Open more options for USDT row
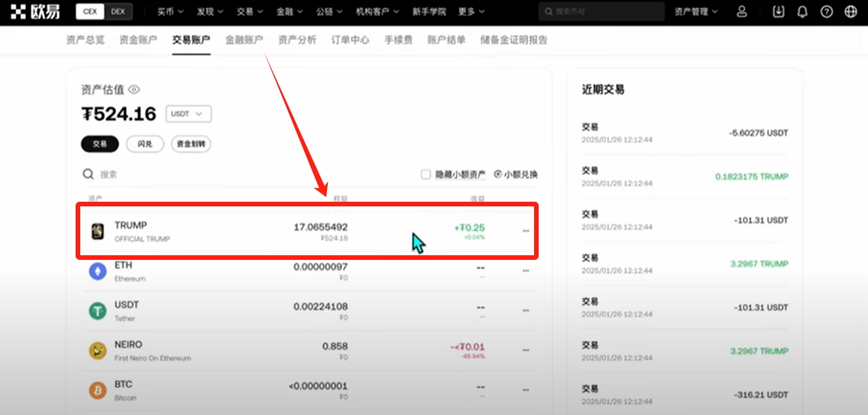868x415 pixels. tap(526, 310)
